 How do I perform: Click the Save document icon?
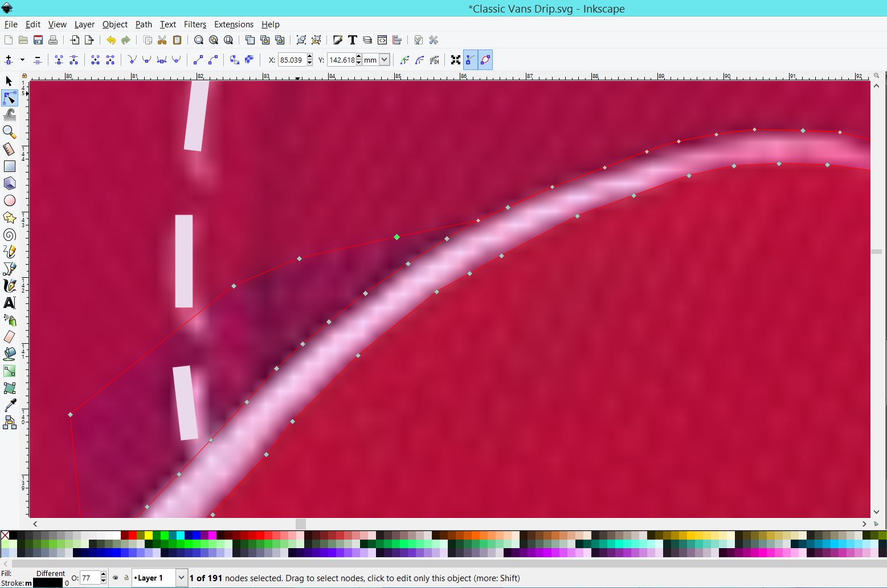[x=38, y=40]
